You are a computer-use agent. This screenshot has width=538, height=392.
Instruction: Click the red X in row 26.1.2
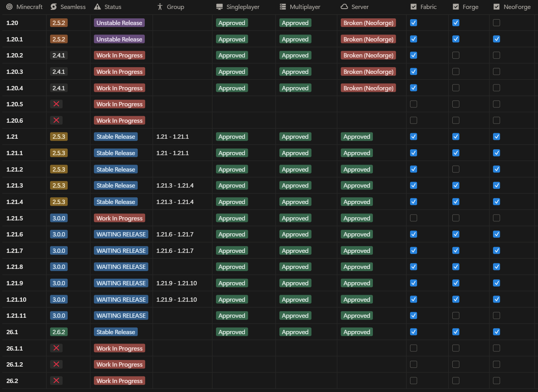(x=56, y=364)
